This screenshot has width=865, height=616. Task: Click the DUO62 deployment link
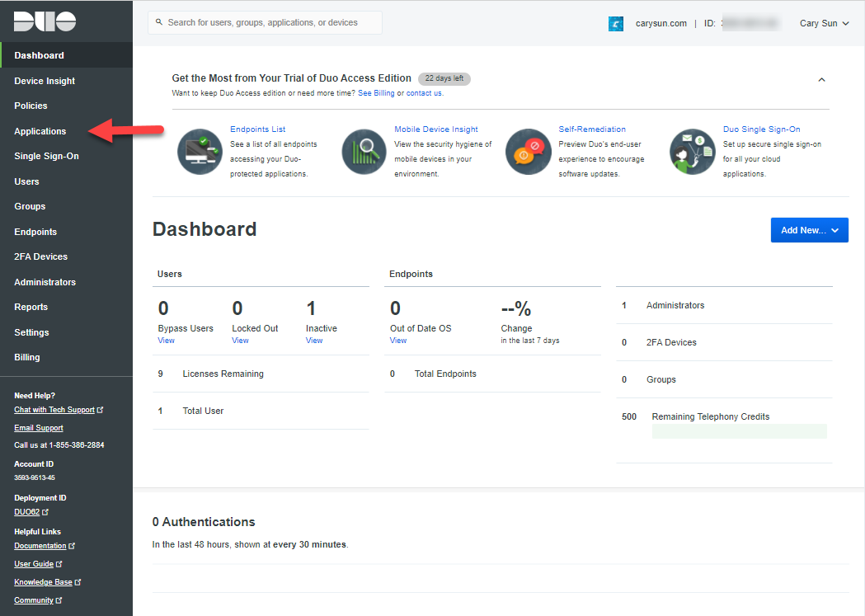[x=27, y=512]
